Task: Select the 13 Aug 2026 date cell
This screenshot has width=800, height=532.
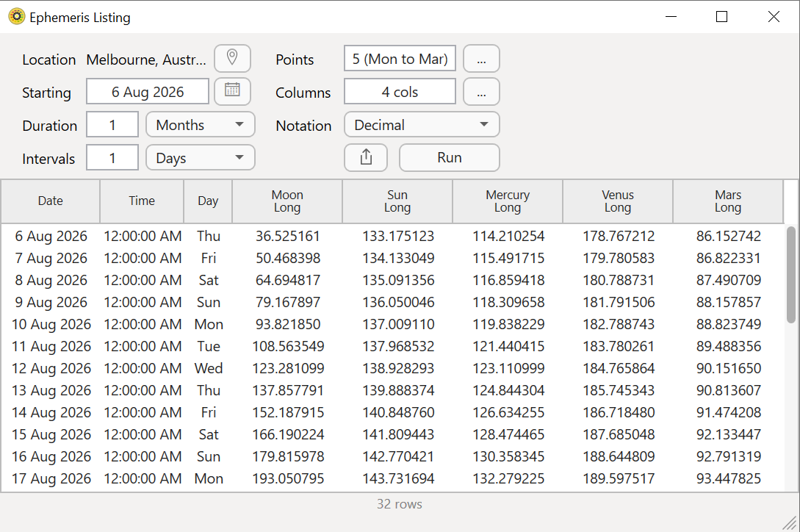Action: click(51, 390)
